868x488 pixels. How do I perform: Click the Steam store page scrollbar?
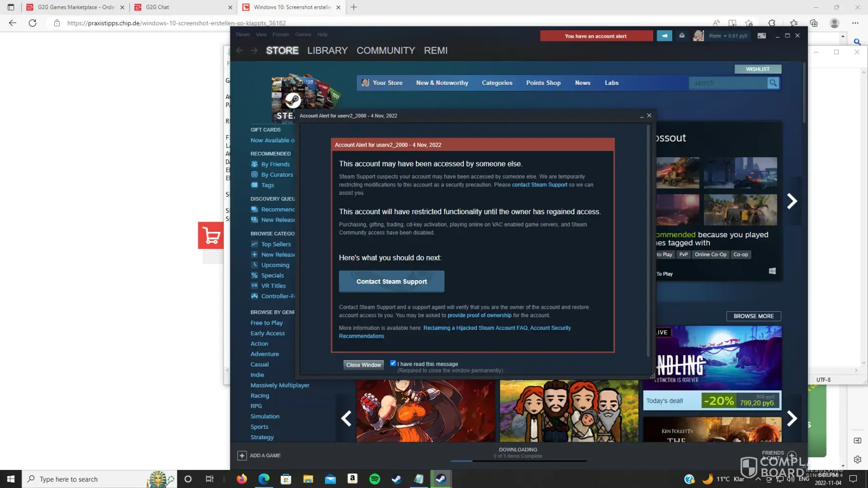804,93
